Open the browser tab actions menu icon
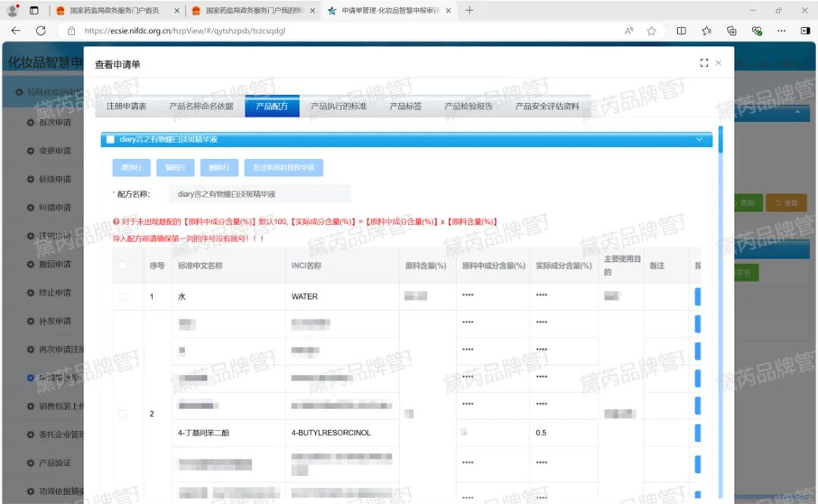 [34, 11]
